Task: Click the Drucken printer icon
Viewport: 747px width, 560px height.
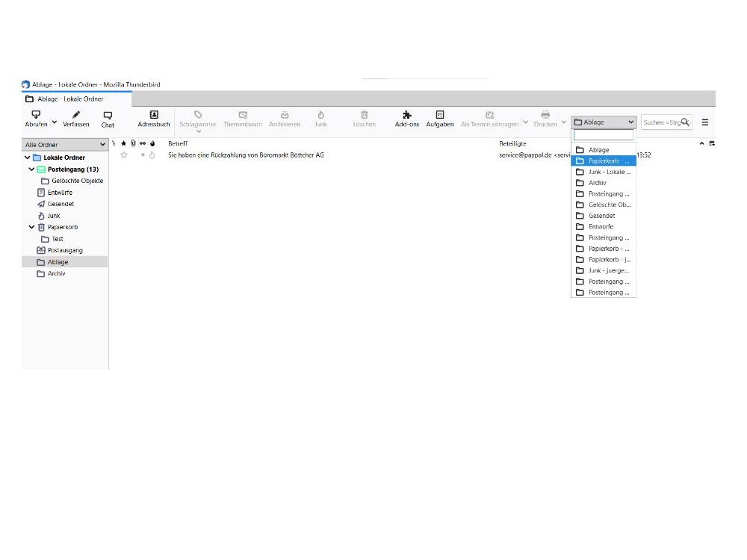Action: pyautogui.click(x=545, y=114)
